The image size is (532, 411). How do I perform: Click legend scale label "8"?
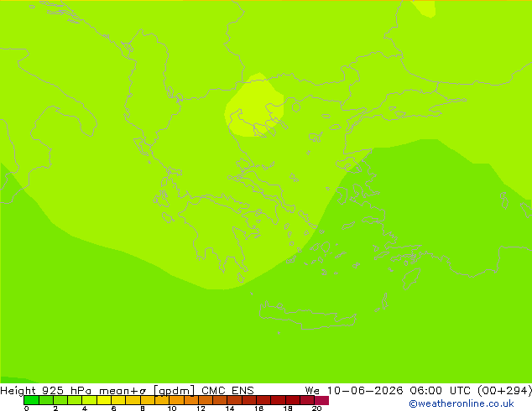tap(143, 408)
